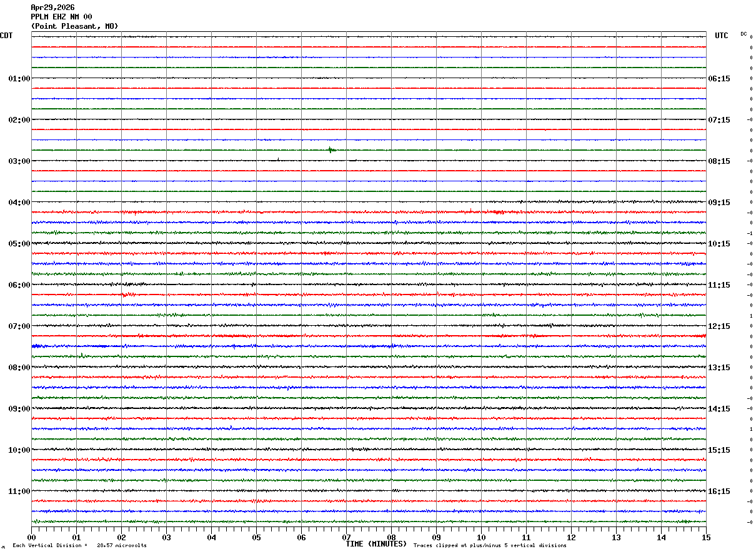756x554 pixels.
Task: Click the 00 minute tick label on time axis
Action: tap(31, 538)
